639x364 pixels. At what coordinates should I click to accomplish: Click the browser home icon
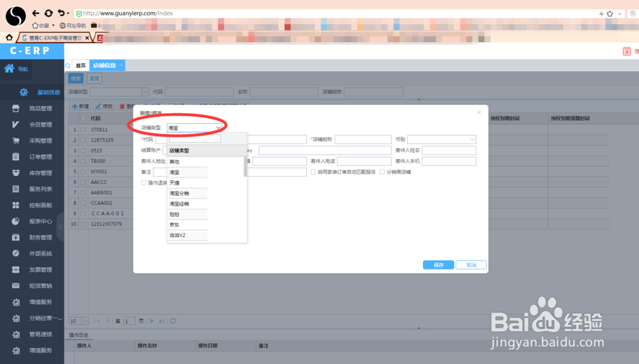click(x=9, y=38)
